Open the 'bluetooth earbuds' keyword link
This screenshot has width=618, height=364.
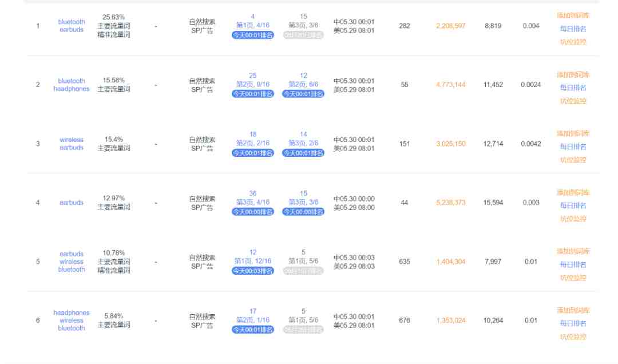click(x=72, y=26)
